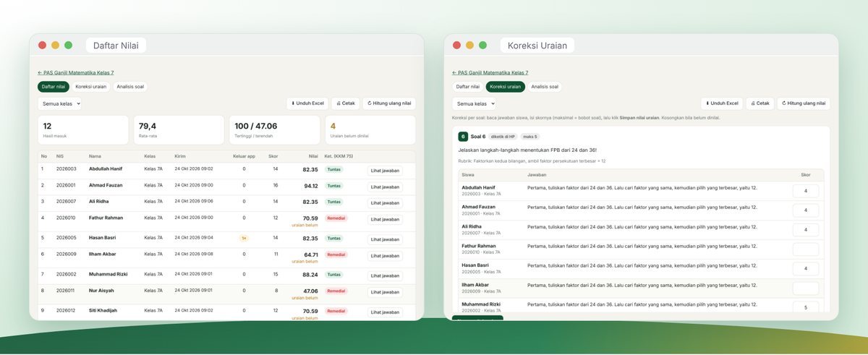Screen dimensions: 868x355
Task: Click Lihat jawaban for Ilham Akbar
Action: coord(385,256)
